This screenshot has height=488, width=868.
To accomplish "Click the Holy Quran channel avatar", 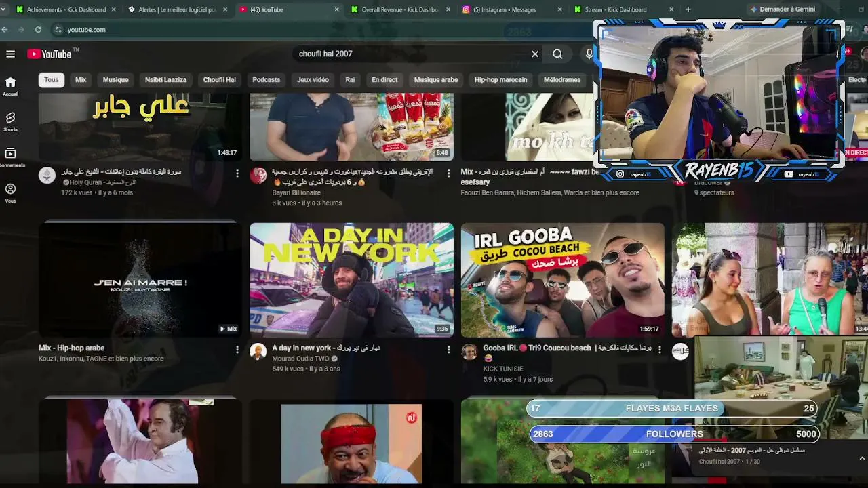I will click(x=47, y=176).
